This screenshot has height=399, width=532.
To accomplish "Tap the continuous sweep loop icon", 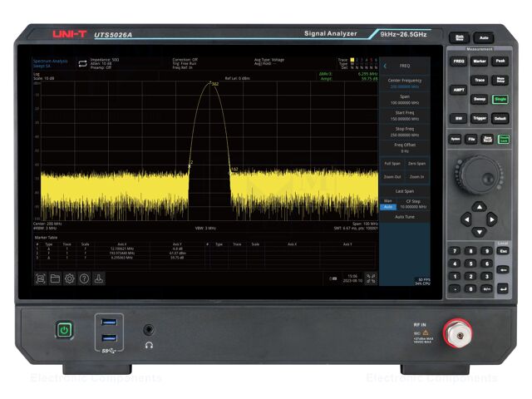I will (82, 63).
